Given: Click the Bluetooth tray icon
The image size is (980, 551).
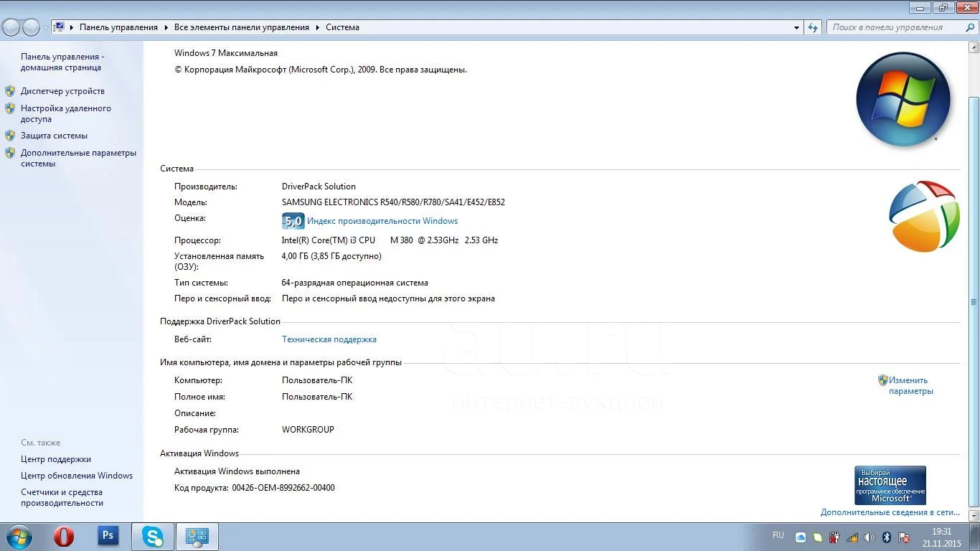Looking at the screenshot, I should click(887, 537).
